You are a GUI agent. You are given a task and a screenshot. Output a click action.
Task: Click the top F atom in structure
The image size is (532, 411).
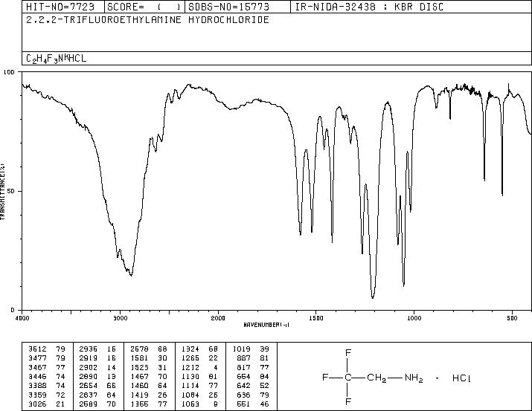click(348, 353)
